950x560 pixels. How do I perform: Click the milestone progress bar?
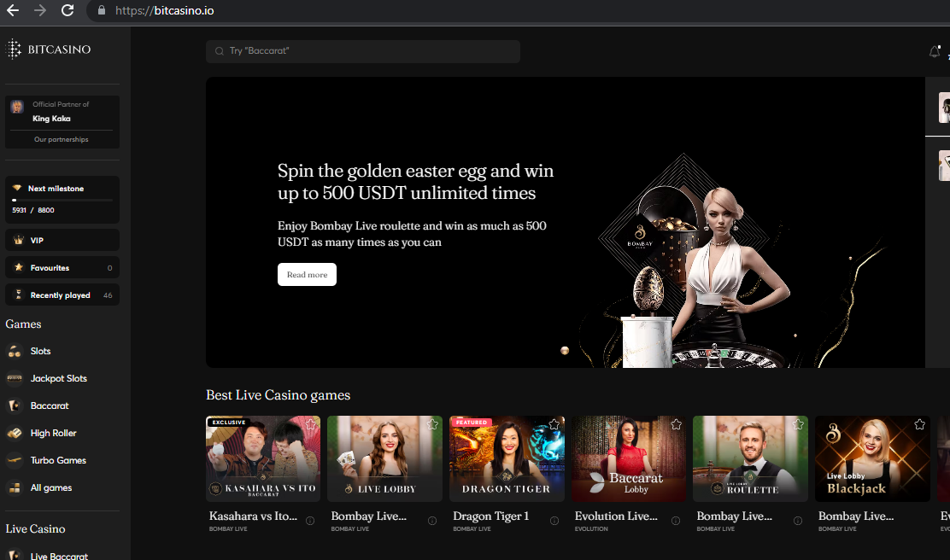(62, 200)
